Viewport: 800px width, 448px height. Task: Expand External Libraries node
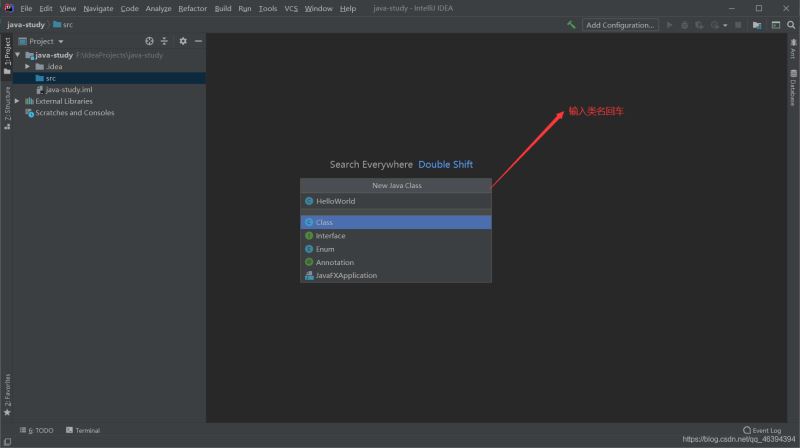click(17, 101)
